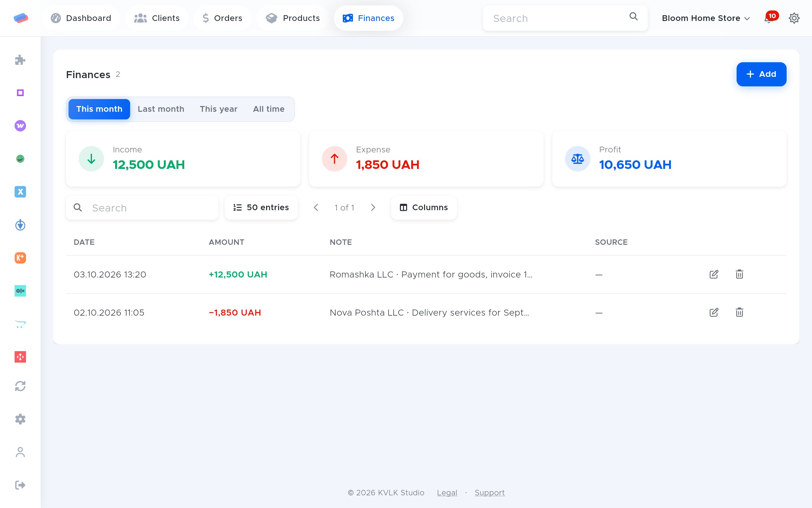
Task: Select the This month period filter
Action: [99, 109]
